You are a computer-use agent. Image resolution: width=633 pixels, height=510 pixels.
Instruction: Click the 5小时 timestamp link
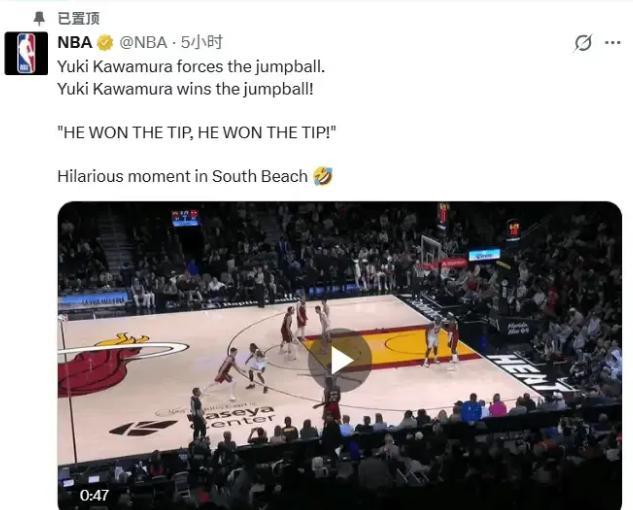coord(201,42)
